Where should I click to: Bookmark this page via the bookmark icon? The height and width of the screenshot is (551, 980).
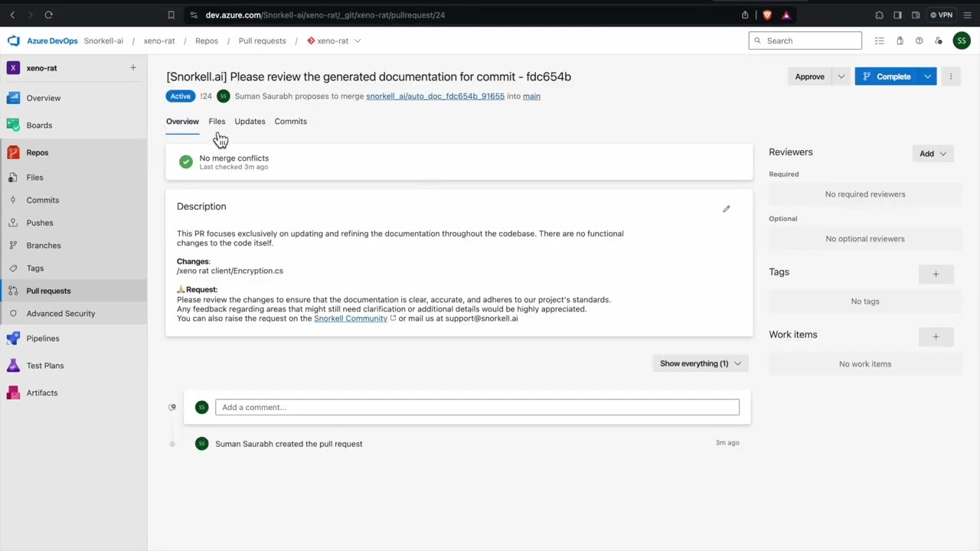[x=171, y=15]
